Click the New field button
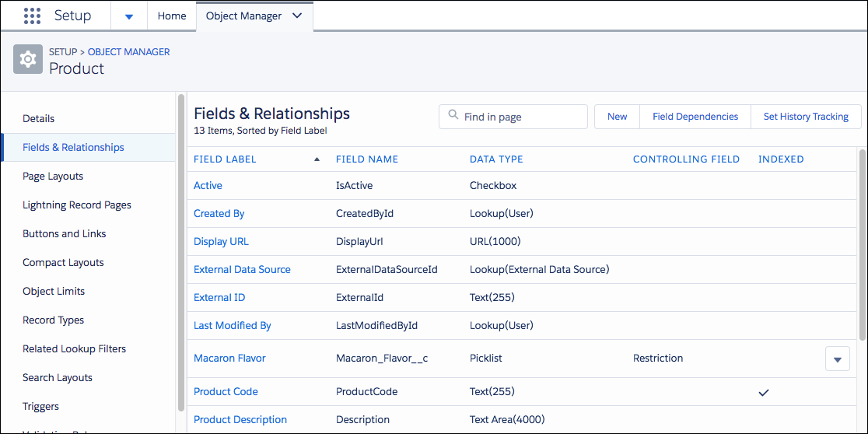 617,117
